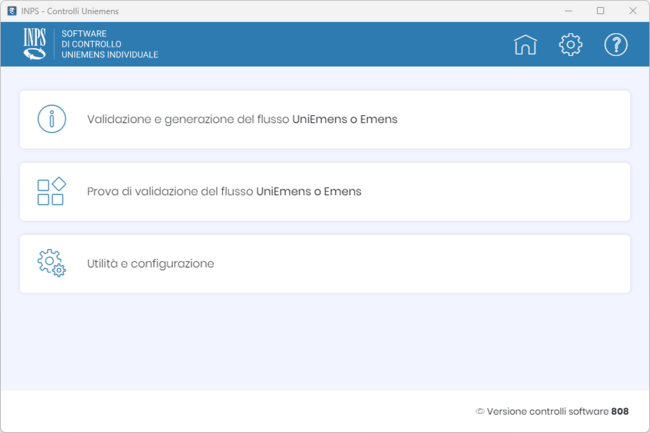This screenshot has height=433, width=650.
Task: Maximize the Controlli Uniemens window
Action: (x=600, y=11)
